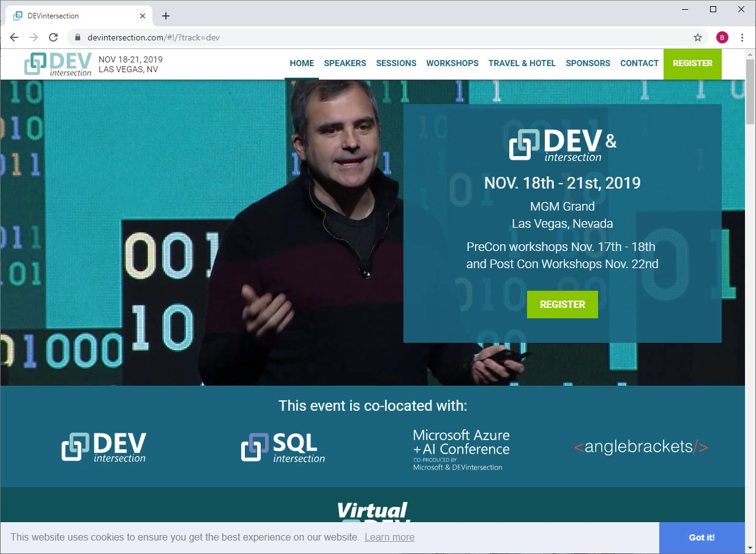Close the Chrome window
Viewport: 756px width, 554px height.
[x=741, y=9]
